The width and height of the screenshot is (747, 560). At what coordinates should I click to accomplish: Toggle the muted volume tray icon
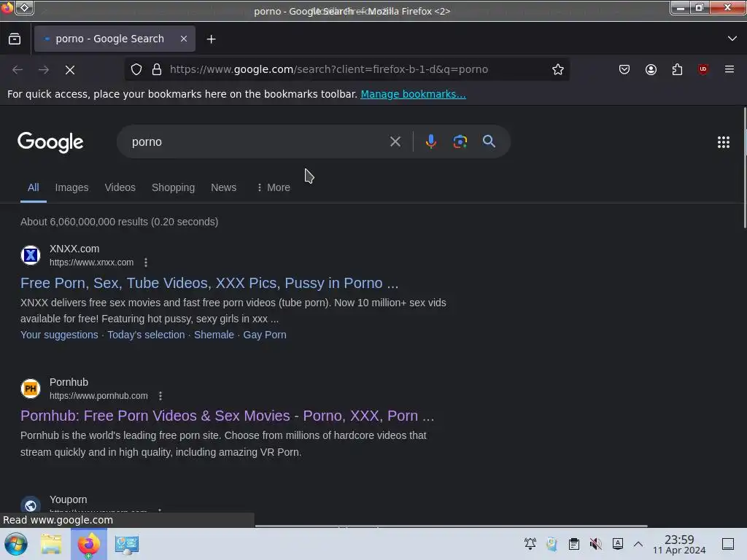point(595,544)
